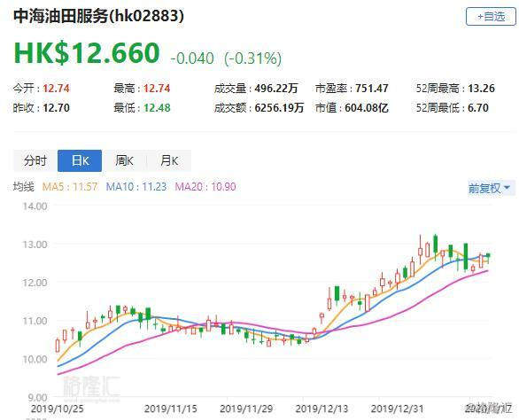This screenshot has width=519, height=420.
Task: Open the 周K weekly chart tab
Action: click(x=124, y=160)
